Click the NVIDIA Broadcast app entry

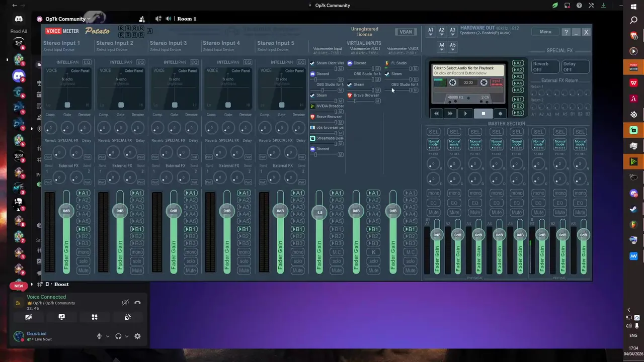pyautogui.click(x=328, y=106)
